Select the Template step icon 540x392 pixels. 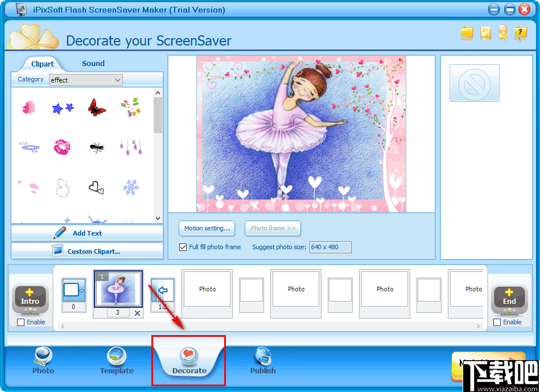coord(116,360)
